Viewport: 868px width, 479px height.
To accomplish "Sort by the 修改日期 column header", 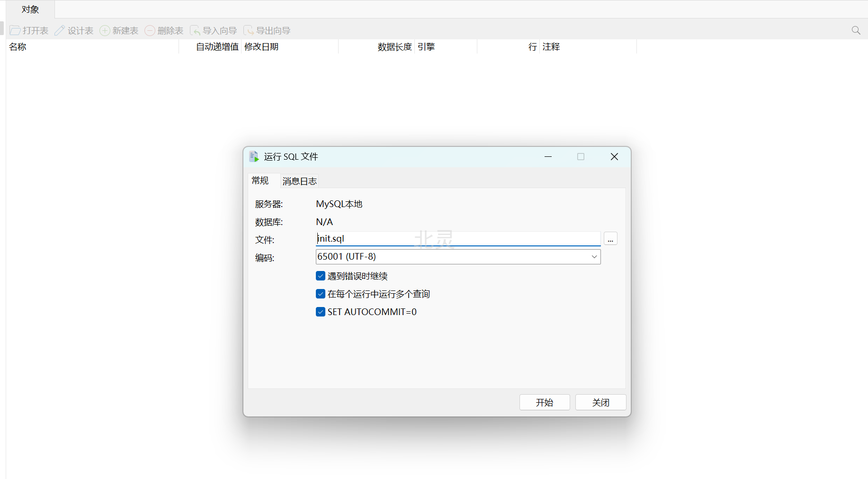I will [x=290, y=47].
